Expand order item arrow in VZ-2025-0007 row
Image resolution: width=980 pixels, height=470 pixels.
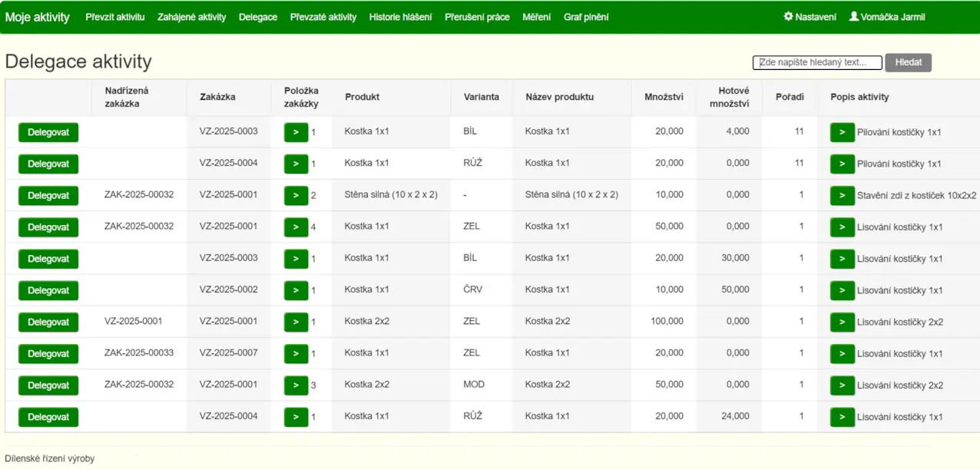click(296, 353)
